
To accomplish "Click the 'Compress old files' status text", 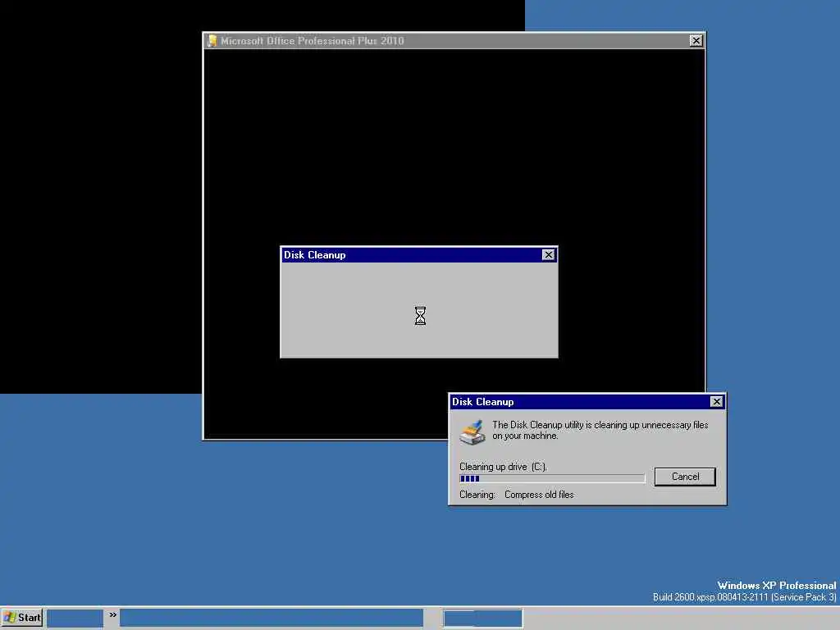I will pos(539,495).
